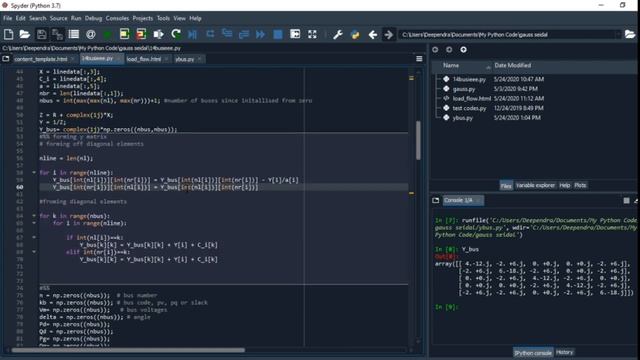Step into function in debugger

click(x=227, y=35)
